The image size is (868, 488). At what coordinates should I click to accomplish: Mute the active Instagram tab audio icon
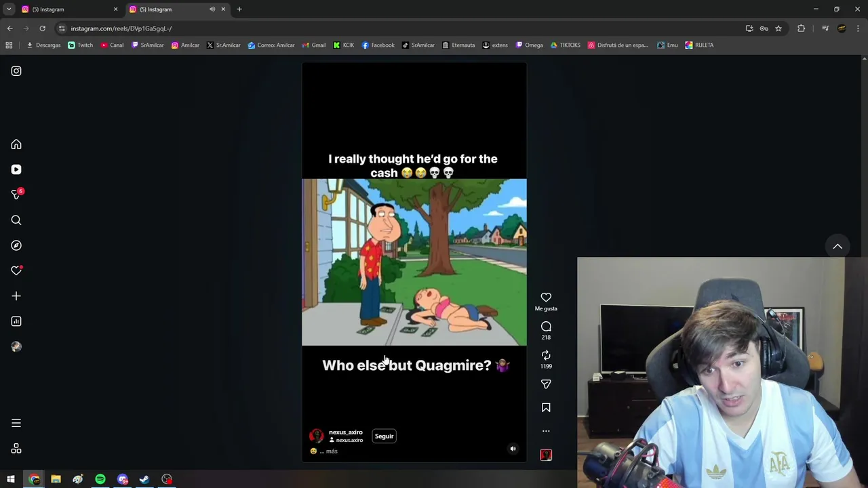(212, 9)
